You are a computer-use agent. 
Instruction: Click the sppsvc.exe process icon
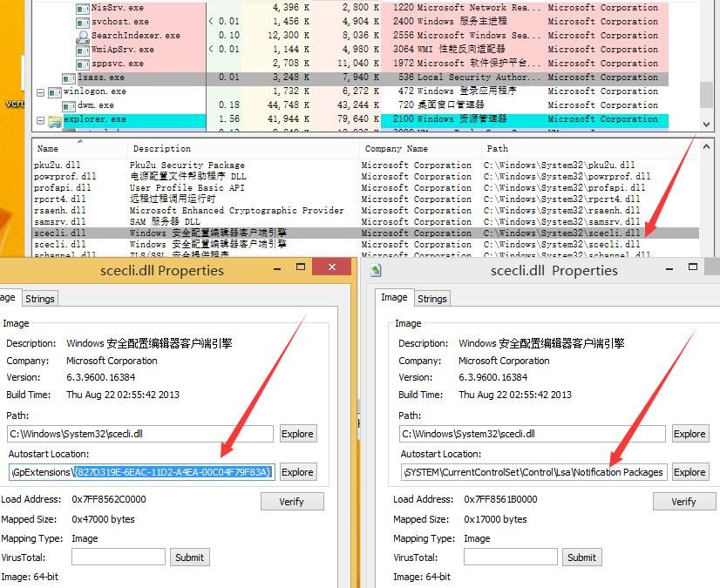pyautogui.click(x=83, y=64)
